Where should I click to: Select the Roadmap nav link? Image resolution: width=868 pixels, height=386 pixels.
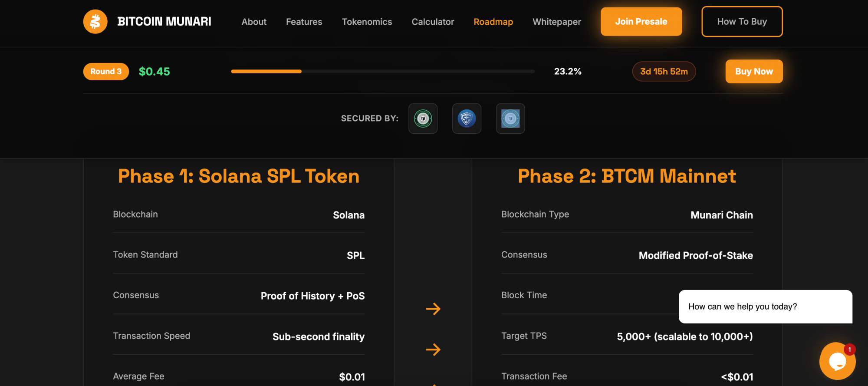[x=493, y=22]
